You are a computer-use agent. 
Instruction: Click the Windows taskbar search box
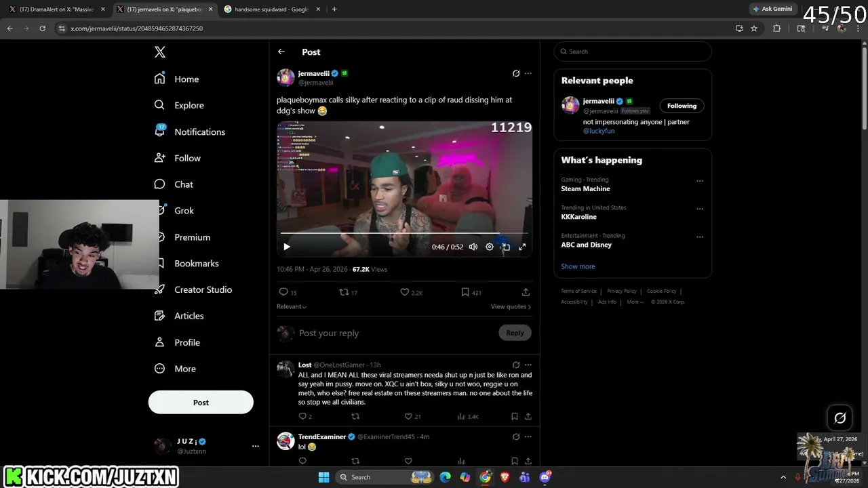click(384, 477)
